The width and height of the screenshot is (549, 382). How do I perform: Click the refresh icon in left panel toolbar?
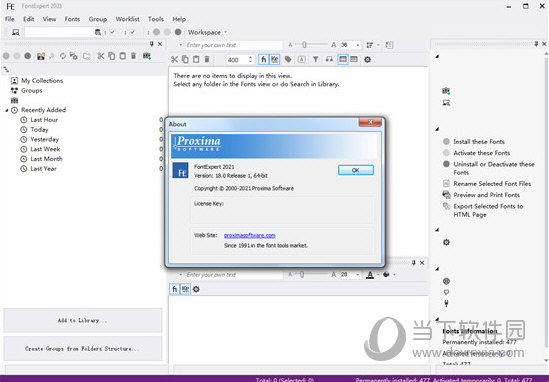(63, 56)
